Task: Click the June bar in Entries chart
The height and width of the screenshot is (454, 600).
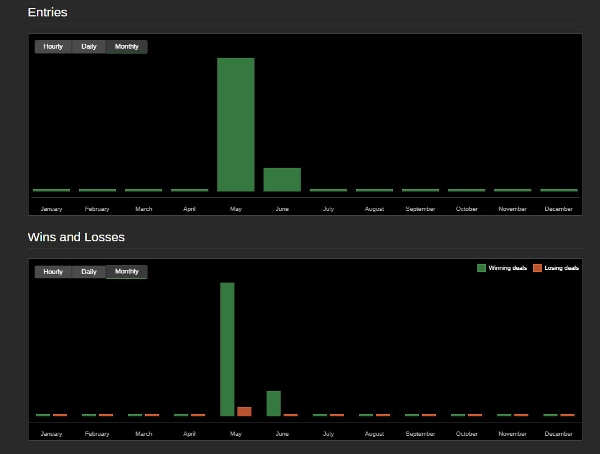Action: (x=282, y=180)
